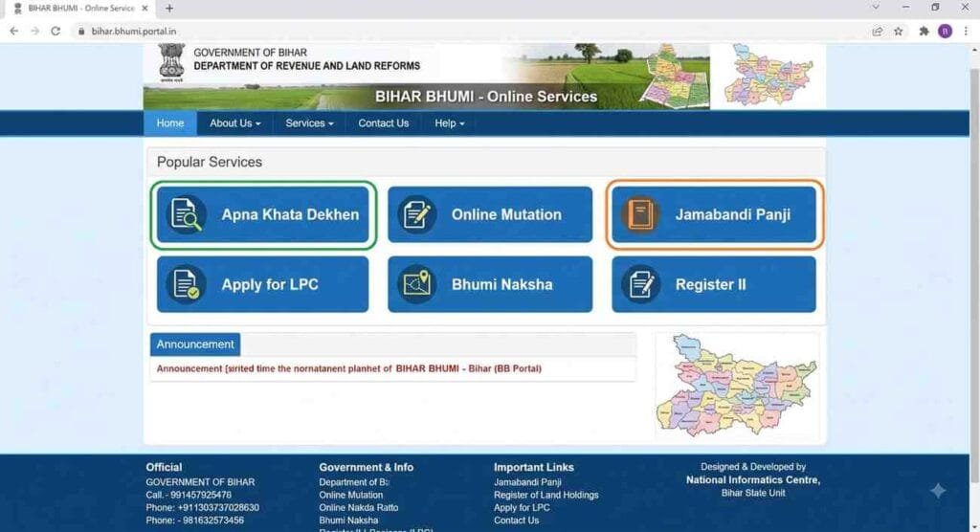Image resolution: width=980 pixels, height=532 pixels.
Task: Go back using browser back arrow
Action: coord(13,32)
